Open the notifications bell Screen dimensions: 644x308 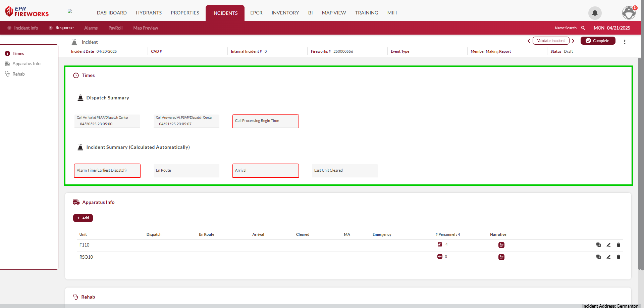(595, 13)
